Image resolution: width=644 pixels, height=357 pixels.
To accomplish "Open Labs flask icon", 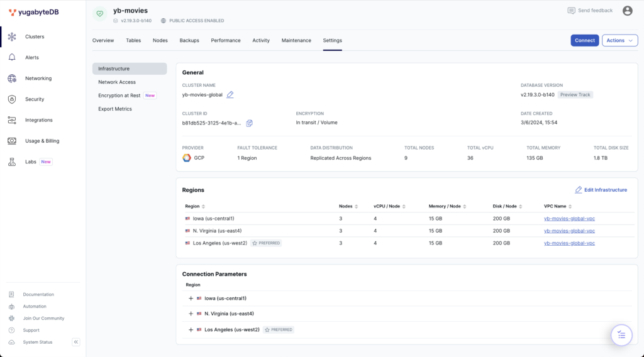I will click(x=12, y=162).
